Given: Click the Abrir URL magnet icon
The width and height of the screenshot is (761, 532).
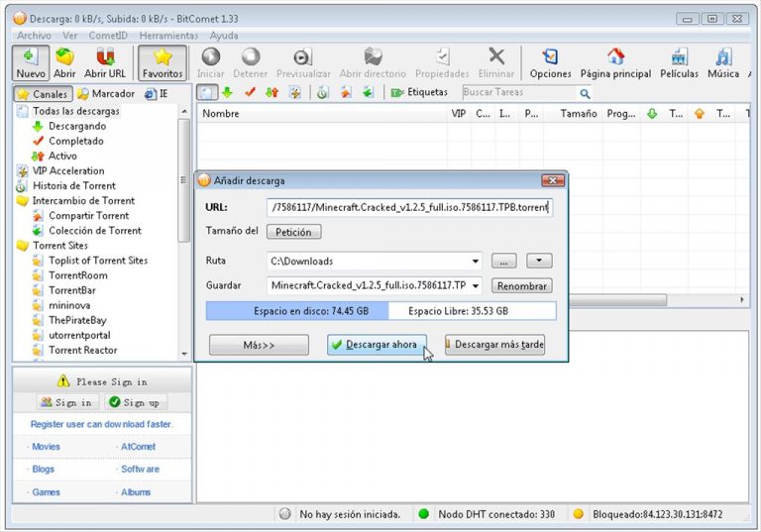Looking at the screenshot, I should 105,57.
